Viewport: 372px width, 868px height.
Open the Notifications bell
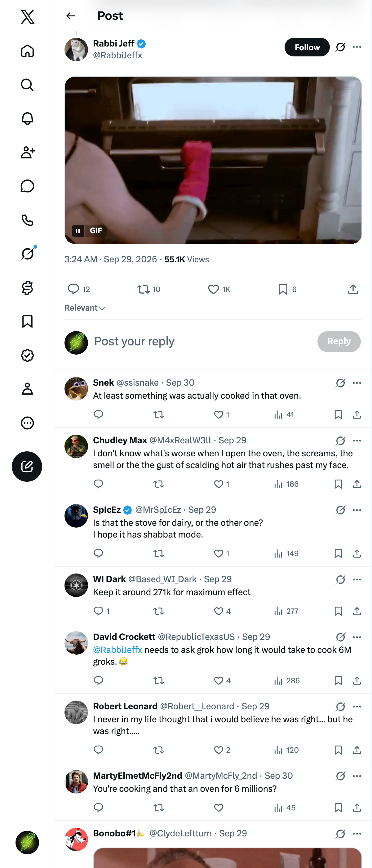click(x=27, y=119)
